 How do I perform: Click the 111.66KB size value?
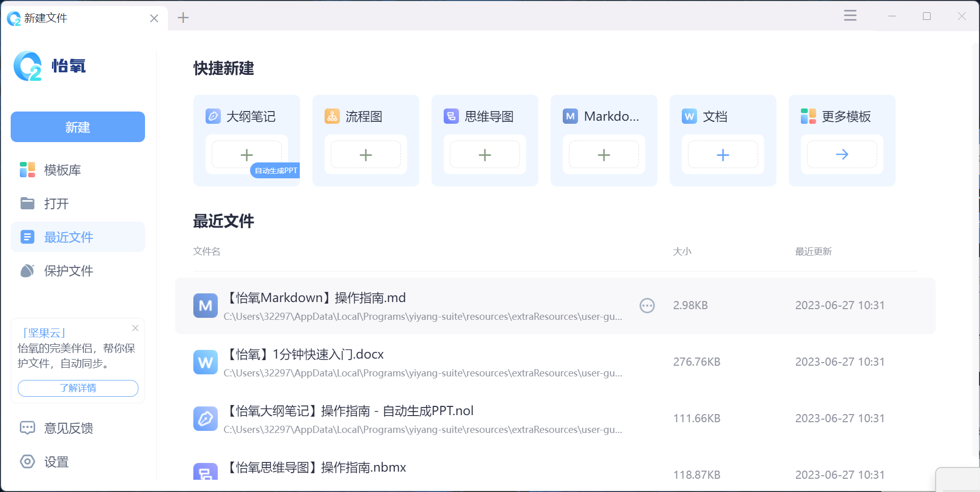tap(697, 418)
